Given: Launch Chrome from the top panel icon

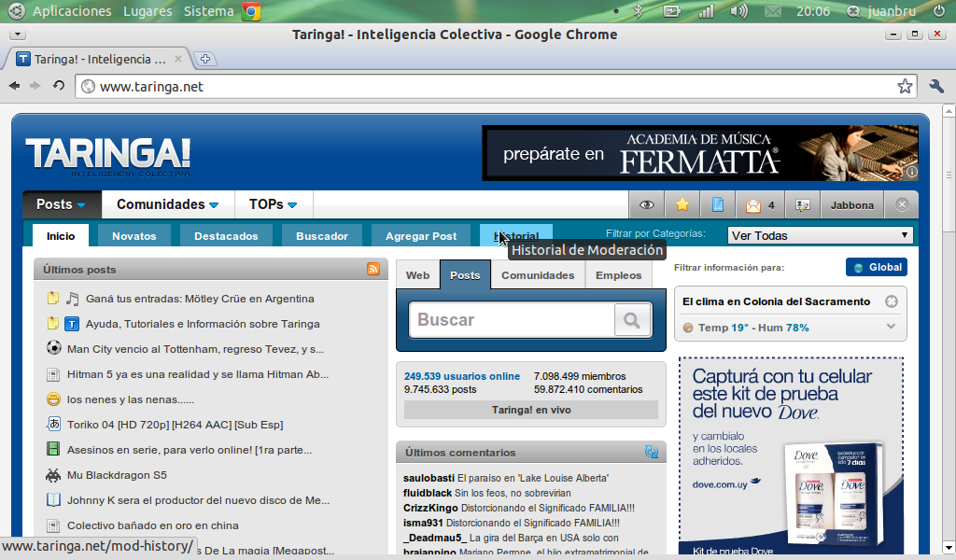Looking at the screenshot, I should click(251, 11).
